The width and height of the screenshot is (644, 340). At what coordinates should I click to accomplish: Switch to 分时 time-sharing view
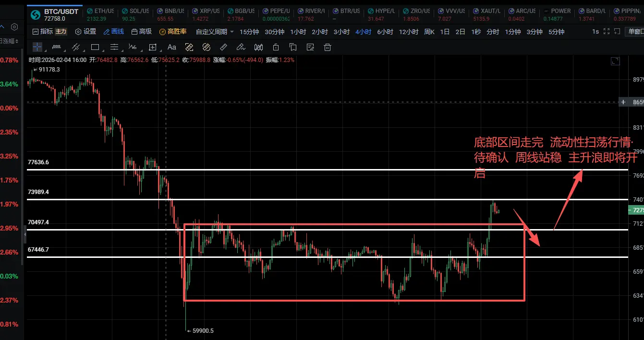493,32
